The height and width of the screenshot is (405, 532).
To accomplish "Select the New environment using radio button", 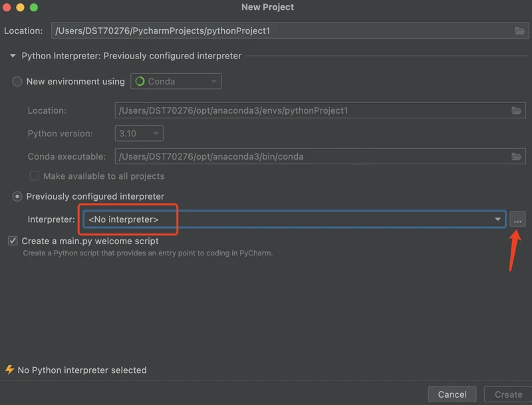I will (x=17, y=81).
